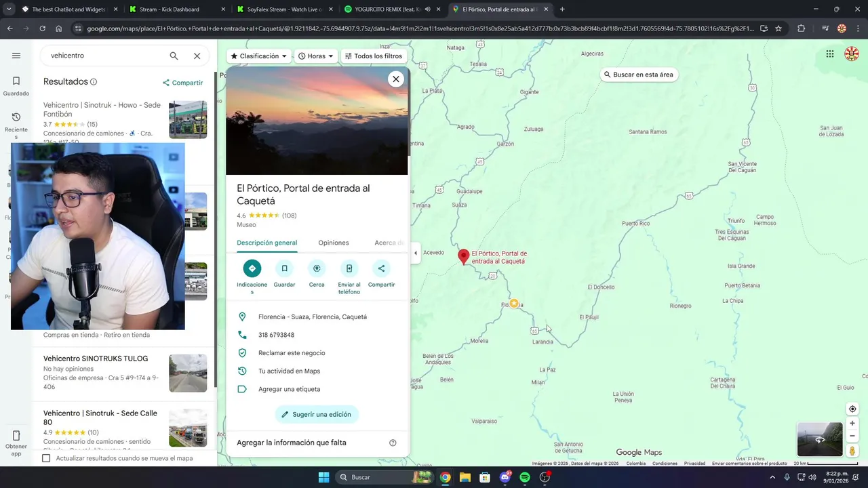Click the Indicaciones directions button
This screenshot has height=488, width=868.
(252, 268)
